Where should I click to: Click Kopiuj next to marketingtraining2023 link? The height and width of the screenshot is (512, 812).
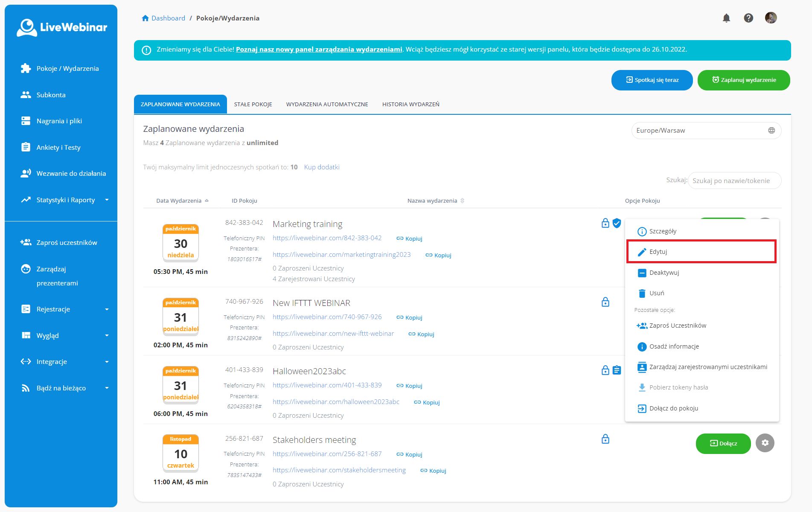439,255
